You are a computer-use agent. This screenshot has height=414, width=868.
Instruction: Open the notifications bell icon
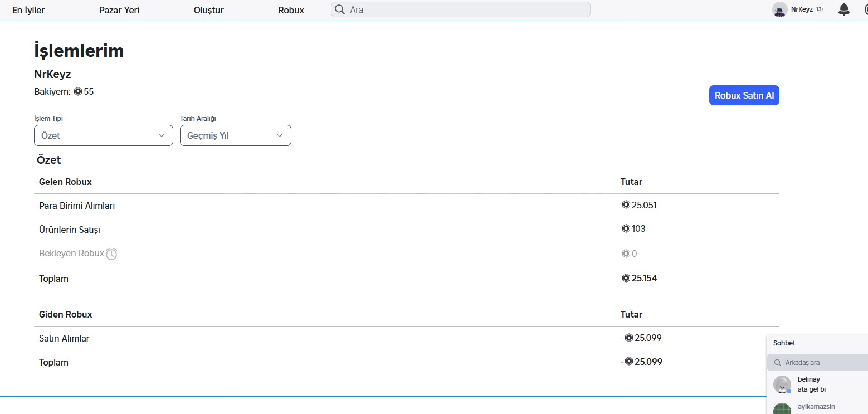844,9
